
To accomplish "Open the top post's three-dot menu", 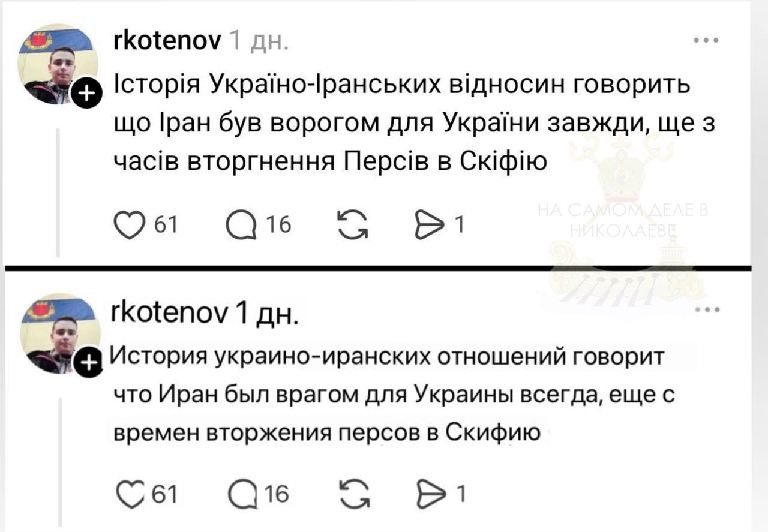I will tap(706, 41).
